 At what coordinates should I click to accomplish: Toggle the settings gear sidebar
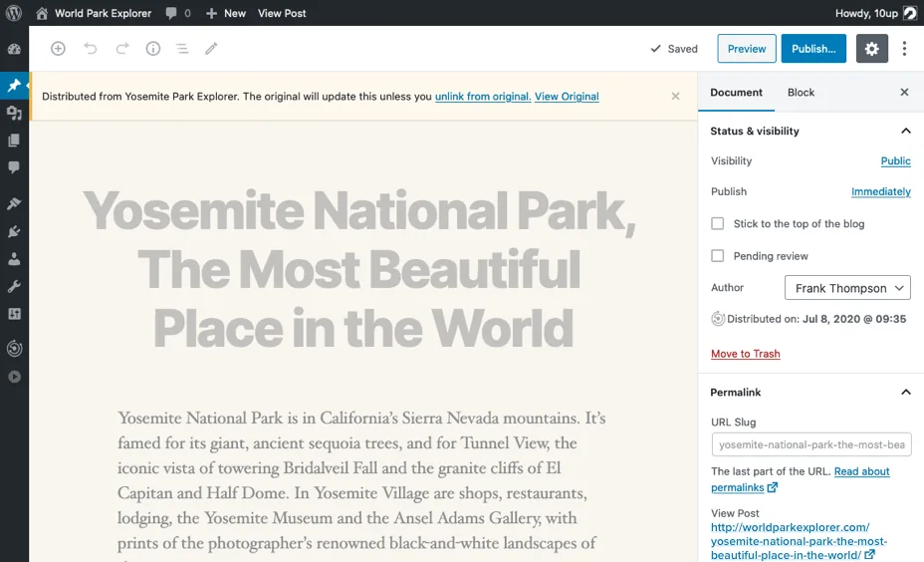point(871,49)
